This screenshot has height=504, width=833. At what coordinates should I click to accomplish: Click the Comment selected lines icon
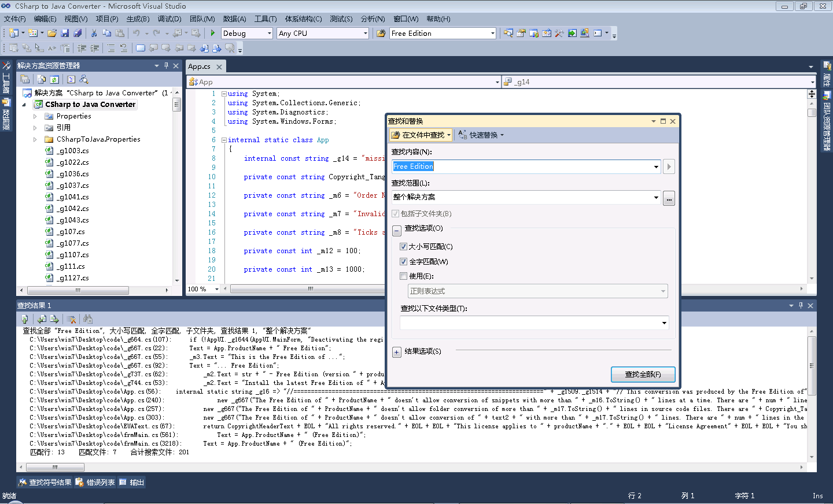111,49
